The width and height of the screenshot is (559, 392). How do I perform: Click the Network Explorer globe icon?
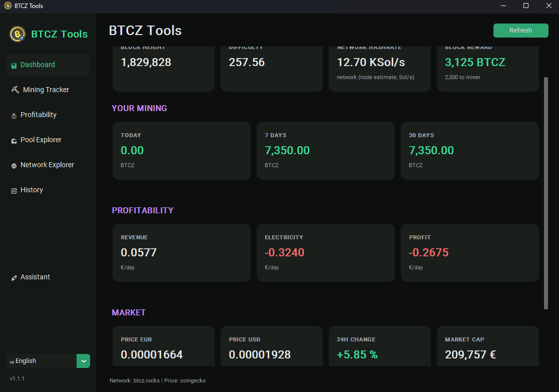[14, 166]
